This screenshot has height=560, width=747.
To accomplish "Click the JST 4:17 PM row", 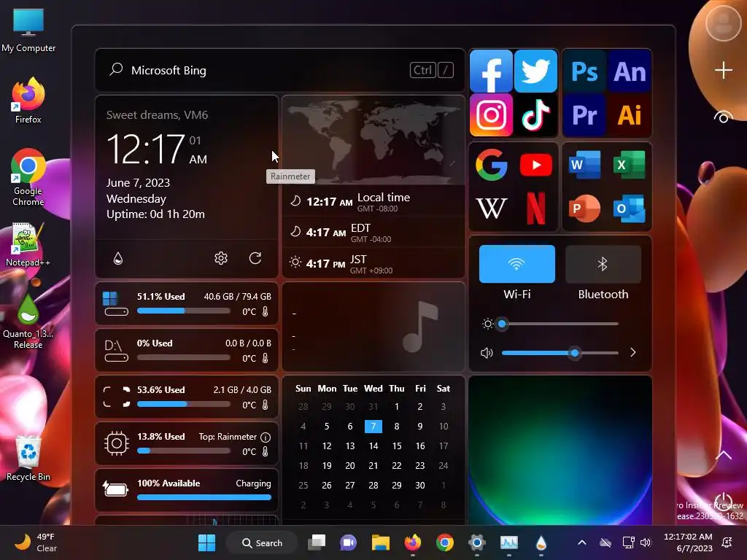I will (x=373, y=263).
